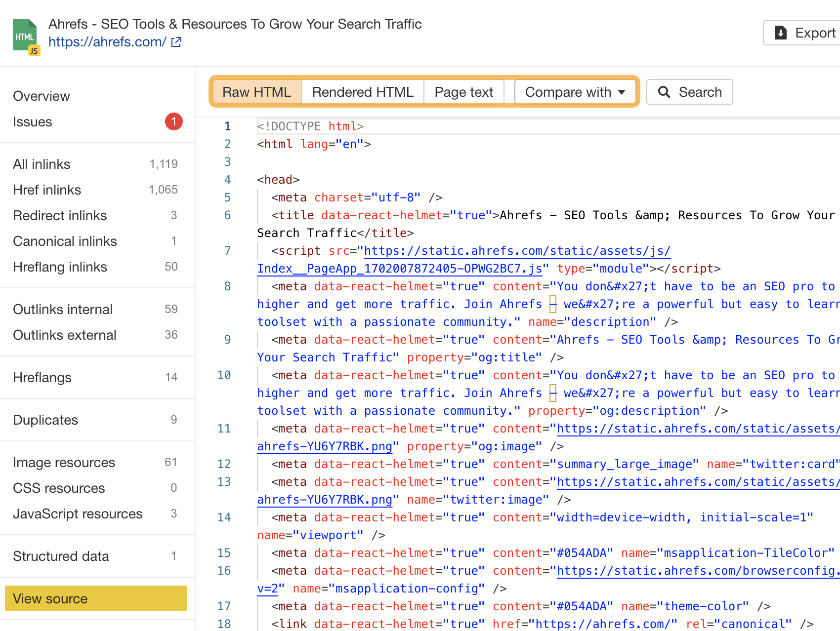Viewport: 840px width, 631px height.
Task: Click the chevron arrow on Compare with
Action: click(621, 92)
